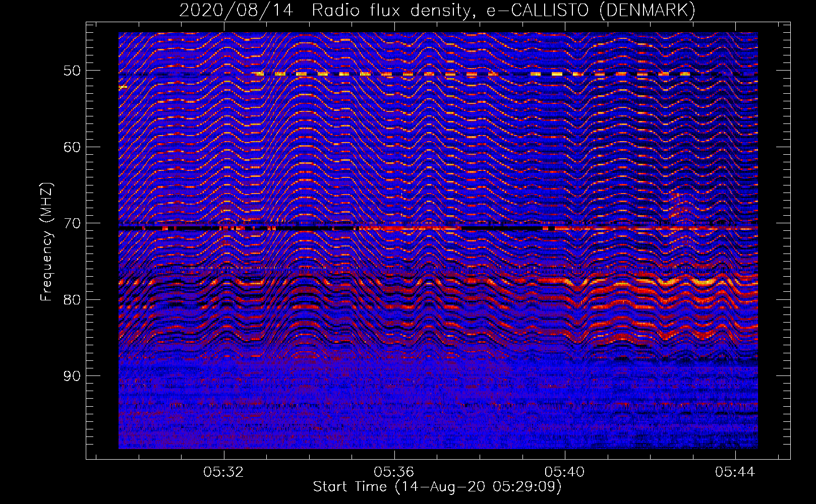Click the 05:32 time tick label
Image resolution: width=816 pixels, height=504 pixels.
[x=223, y=472]
